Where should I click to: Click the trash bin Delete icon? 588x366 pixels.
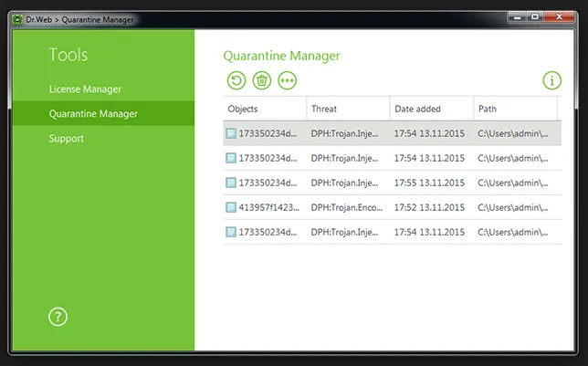(262, 80)
